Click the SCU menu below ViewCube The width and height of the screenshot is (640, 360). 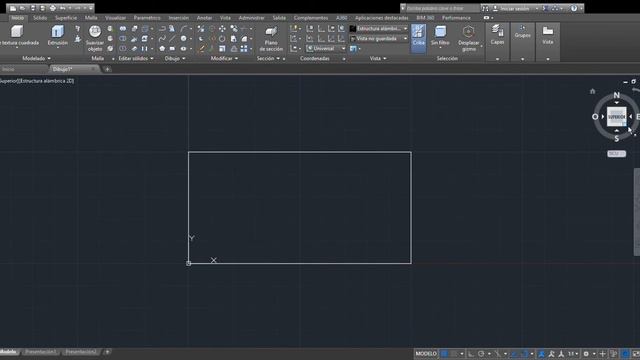tap(616, 154)
